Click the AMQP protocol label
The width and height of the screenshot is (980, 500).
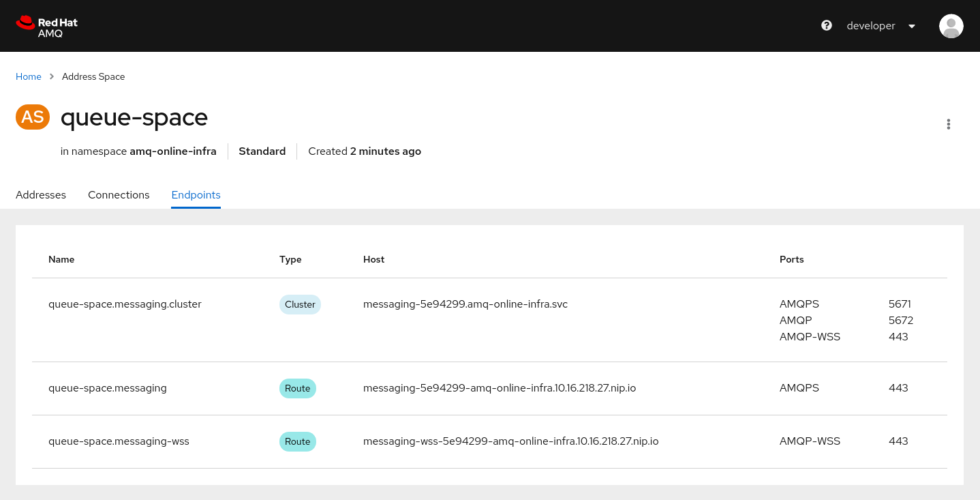point(796,321)
